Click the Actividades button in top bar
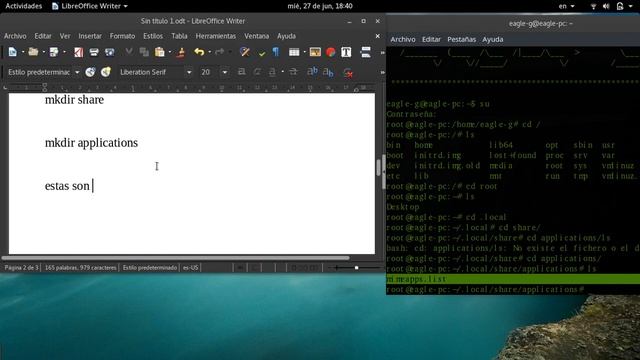Image resolution: width=640 pixels, height=360 pixels. [x=24, y=6]
